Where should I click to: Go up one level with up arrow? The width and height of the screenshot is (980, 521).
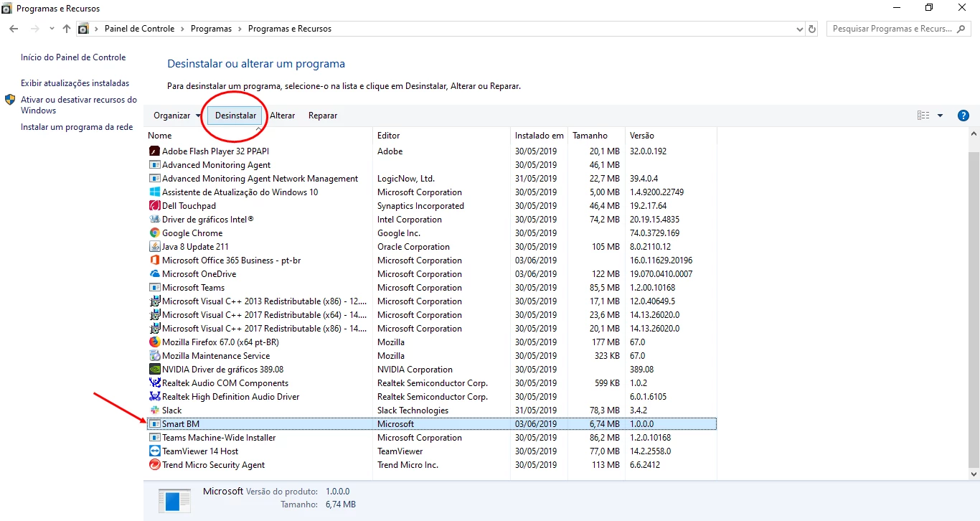pos(67,29)
